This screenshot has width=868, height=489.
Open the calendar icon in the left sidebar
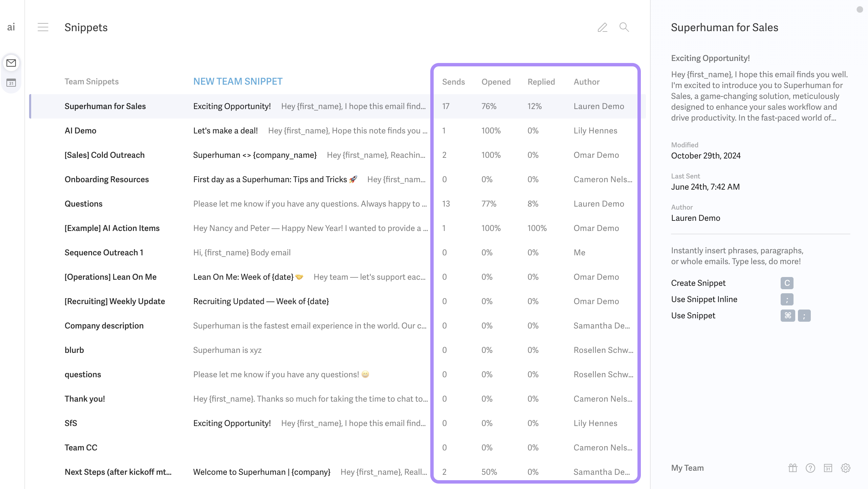click(x=11, y=83)
